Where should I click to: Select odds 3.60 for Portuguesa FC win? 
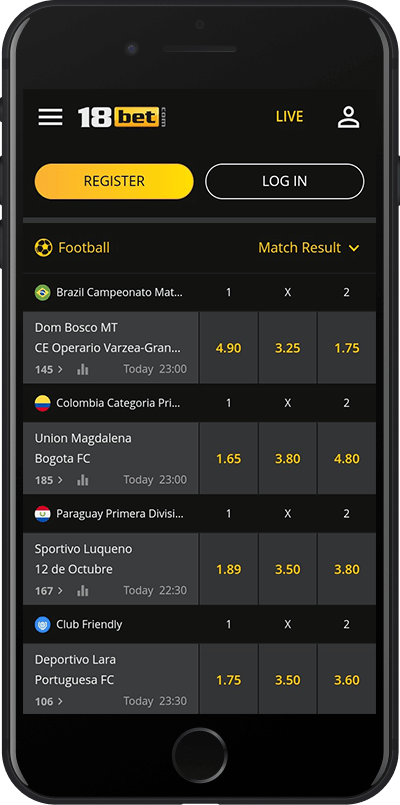tap(347, 680)
